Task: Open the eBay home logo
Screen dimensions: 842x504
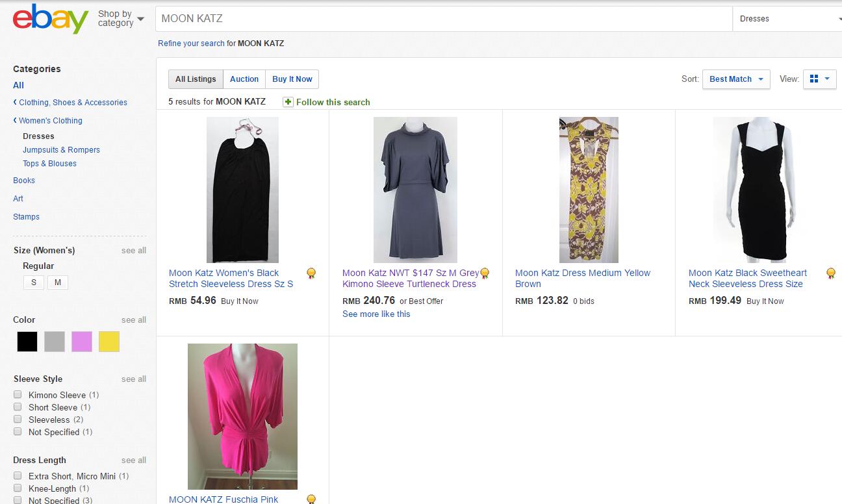Action: [x=51, y=19]
